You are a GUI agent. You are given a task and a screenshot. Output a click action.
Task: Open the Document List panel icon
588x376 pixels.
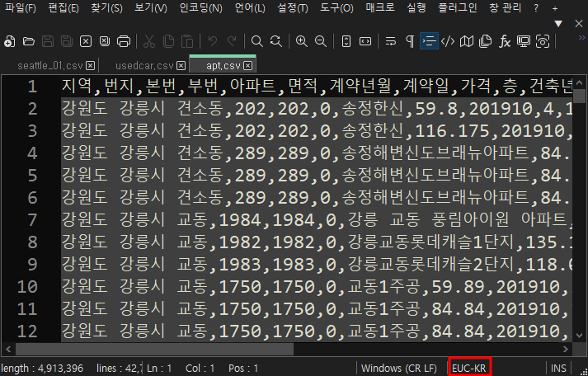click(486, 41)
